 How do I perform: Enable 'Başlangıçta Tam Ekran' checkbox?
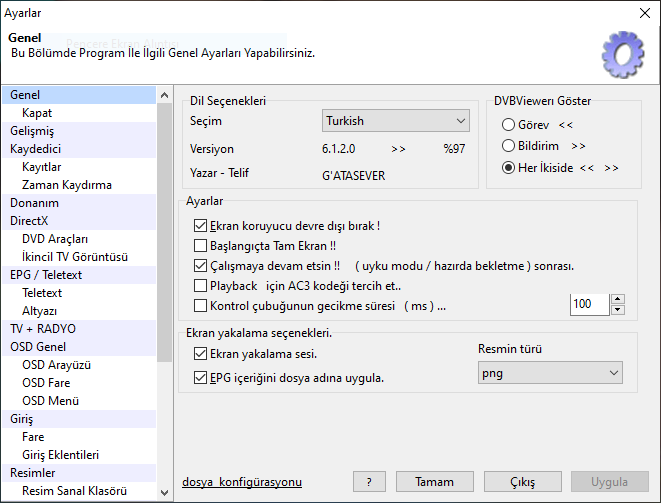(x=200, y=246)
